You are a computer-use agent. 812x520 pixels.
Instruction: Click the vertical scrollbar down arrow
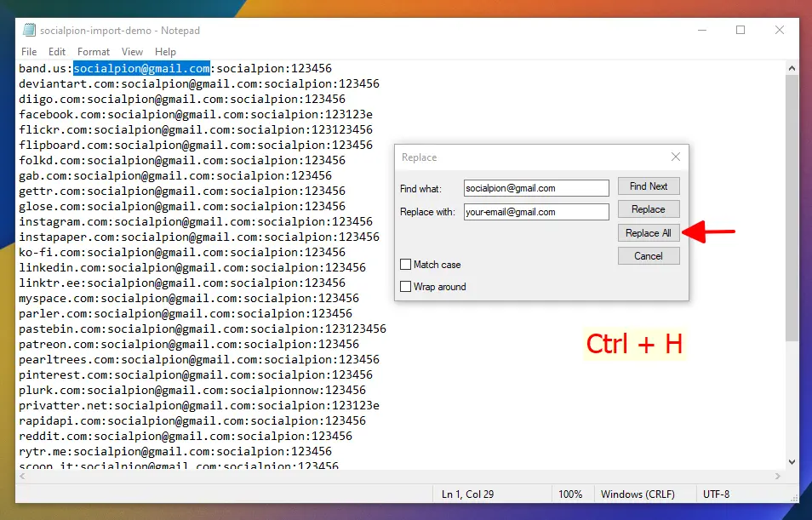click(x=792, y=462)
